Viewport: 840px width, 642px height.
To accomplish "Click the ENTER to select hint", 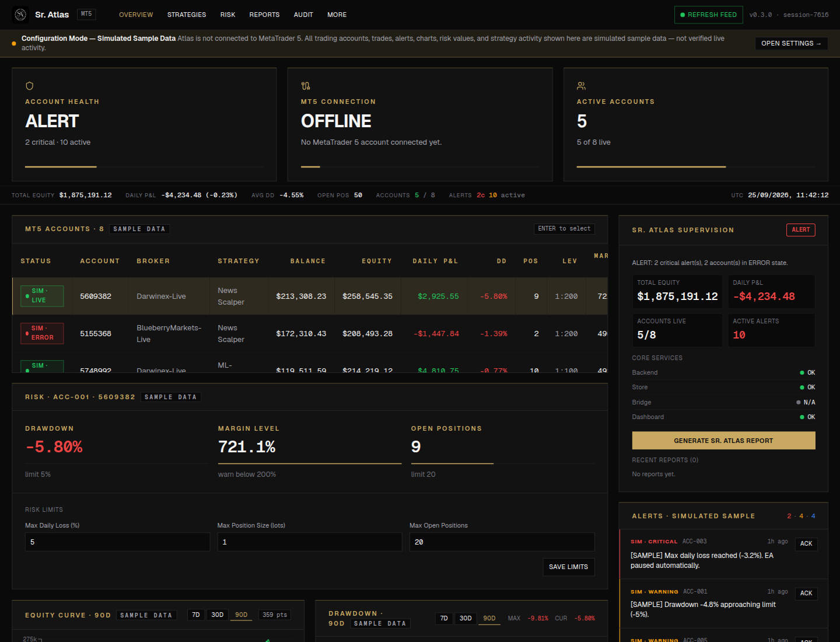I will [564, 229].
